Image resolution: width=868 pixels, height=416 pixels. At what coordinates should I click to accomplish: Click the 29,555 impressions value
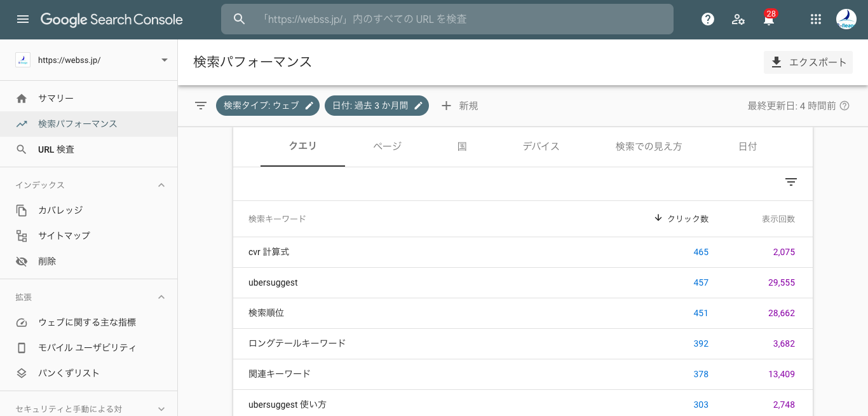click(x=782, y=283)
